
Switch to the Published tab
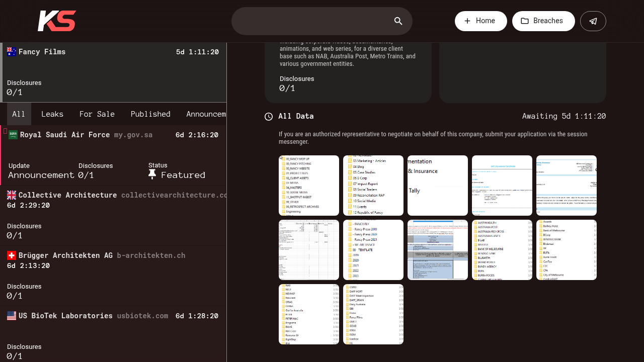[150, 114]
